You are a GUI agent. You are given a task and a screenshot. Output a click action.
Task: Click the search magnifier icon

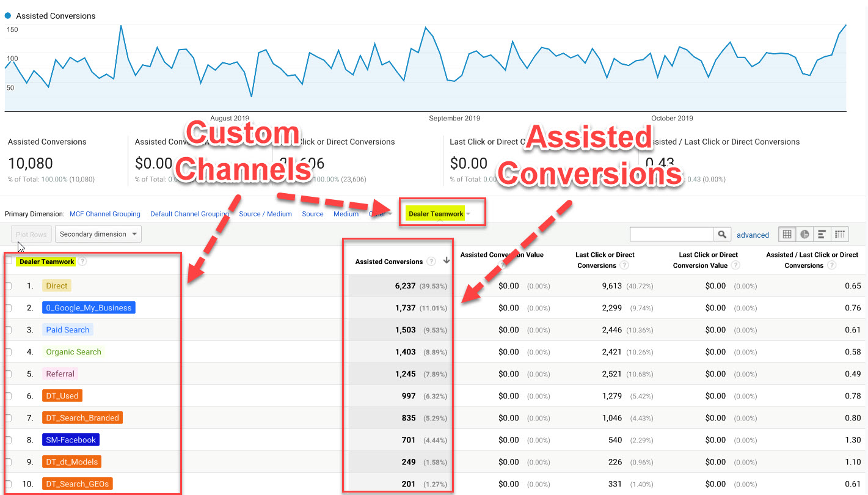721,233
